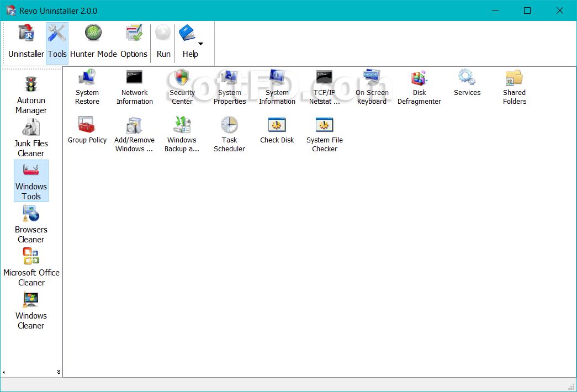This screenshot has width=577, height=392.
Task: Select the Disk Defragmenter tool
Action: 419,87
